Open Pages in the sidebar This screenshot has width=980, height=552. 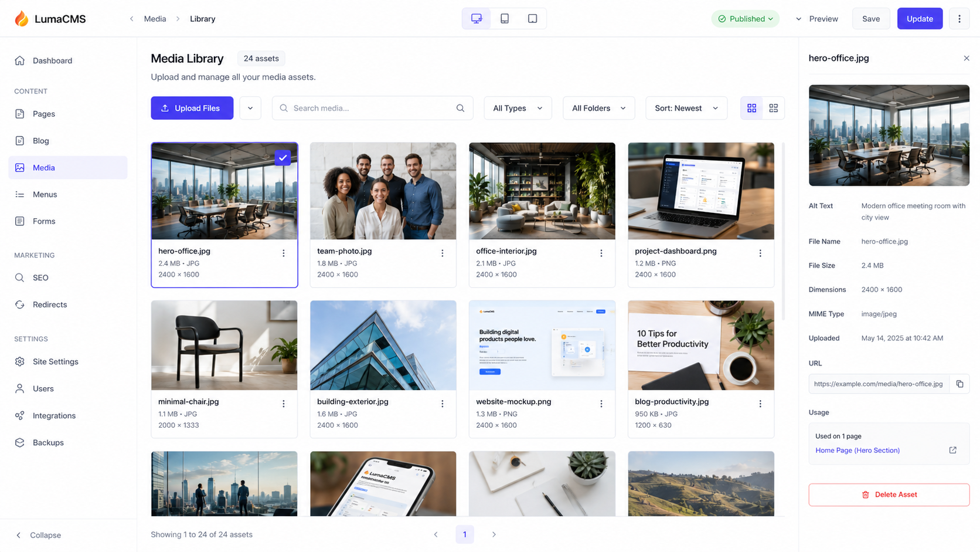click(x=68, y=114)
